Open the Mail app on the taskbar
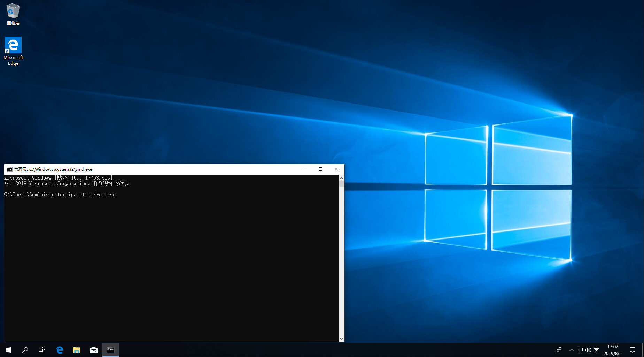Image resolution: width=644 pixels, height=357 pixels. pyautogui.click(x=94, y=350)
